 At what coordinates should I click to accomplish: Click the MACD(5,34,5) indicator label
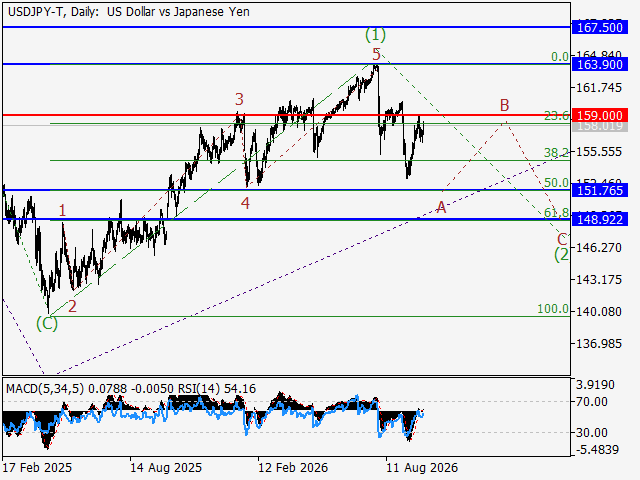coord(45,389)
